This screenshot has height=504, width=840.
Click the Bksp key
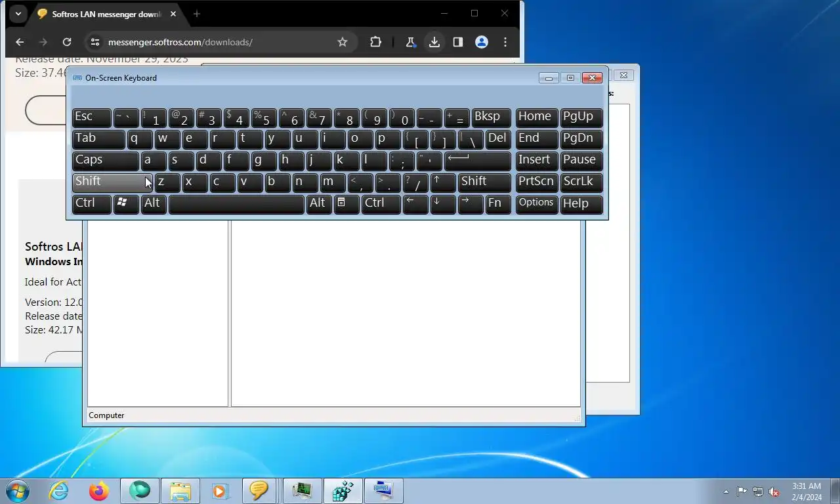pos(491,117)
